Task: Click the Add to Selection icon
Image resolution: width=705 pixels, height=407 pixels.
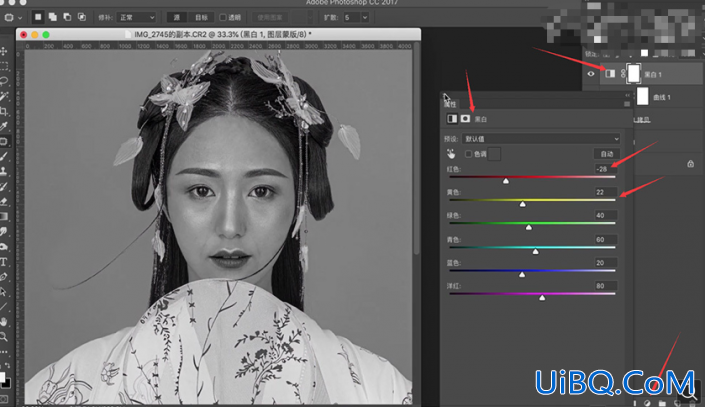Action: pos(53,17)
